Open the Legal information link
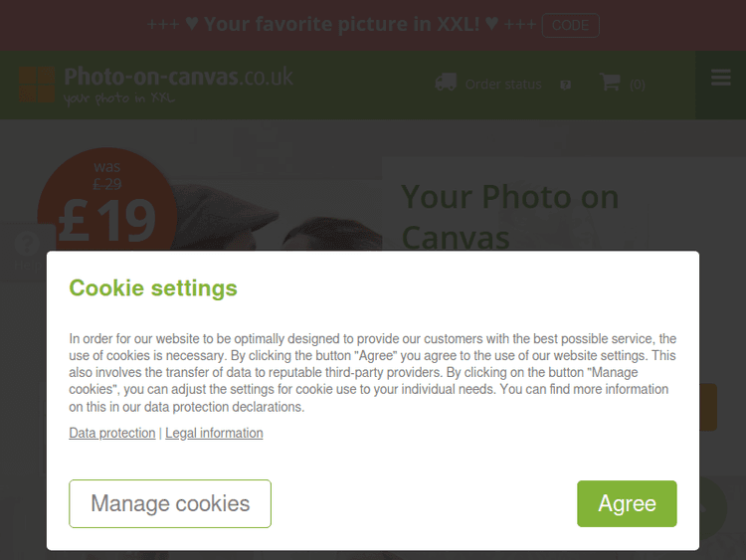The image size is (746, 560). (x=214, y=433)
